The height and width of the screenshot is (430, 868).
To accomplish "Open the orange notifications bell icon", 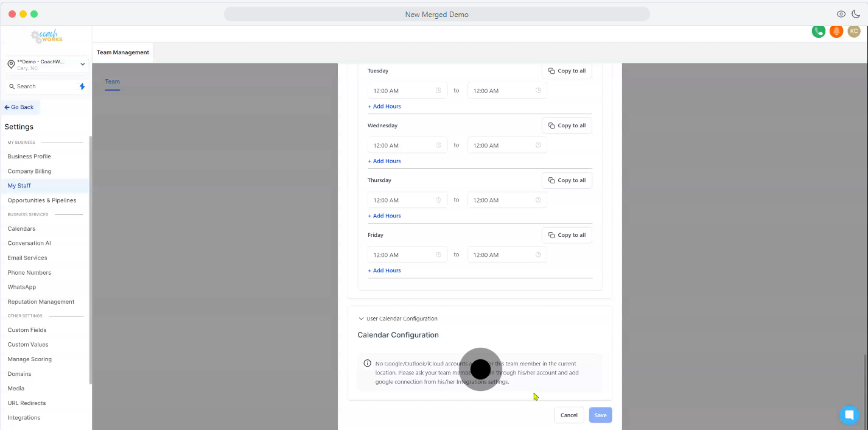I will pos(836,32).
